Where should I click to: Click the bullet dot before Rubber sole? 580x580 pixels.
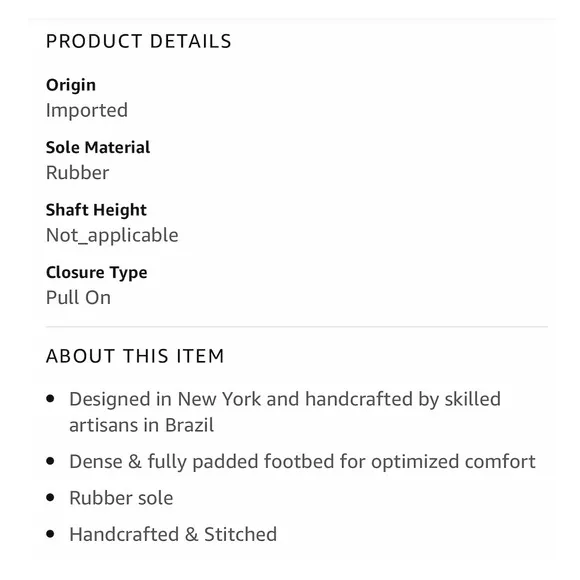click(50, 498)
